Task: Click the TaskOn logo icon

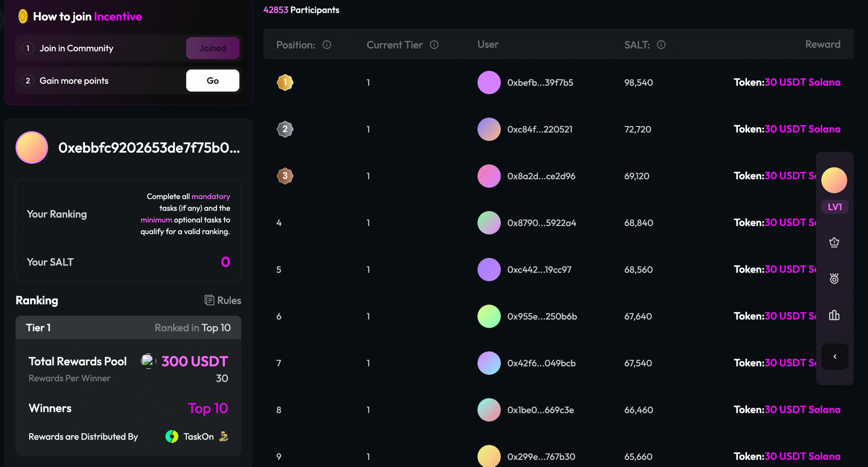Action: [172, 436]
